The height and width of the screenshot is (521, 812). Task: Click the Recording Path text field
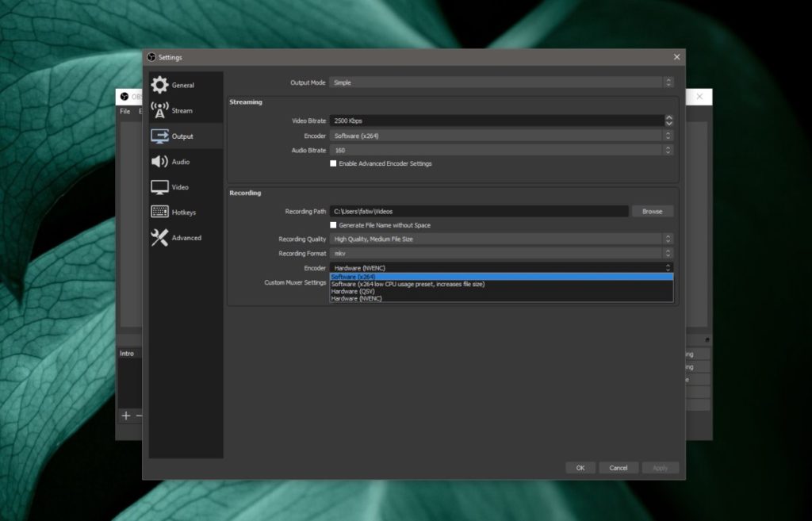click(x=479, y=211)
